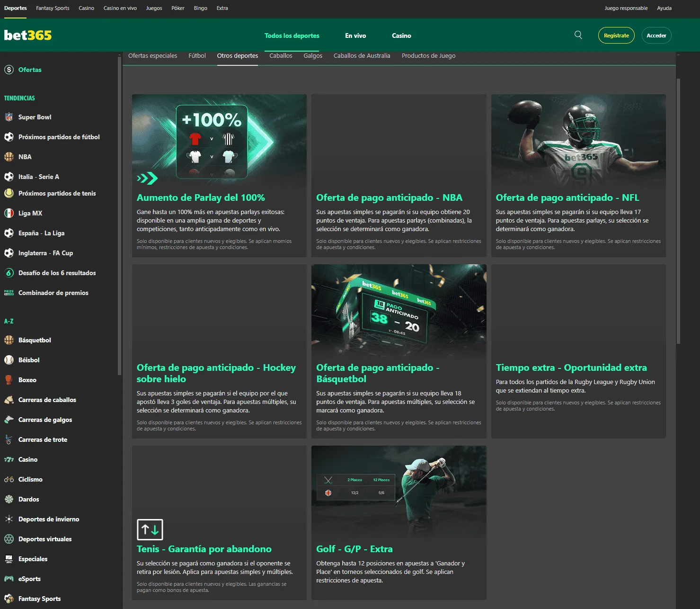This screenshot has height=609, width=700.
Task: Click the basketball icon beside Básquetbol
Action: pos(9,340)
